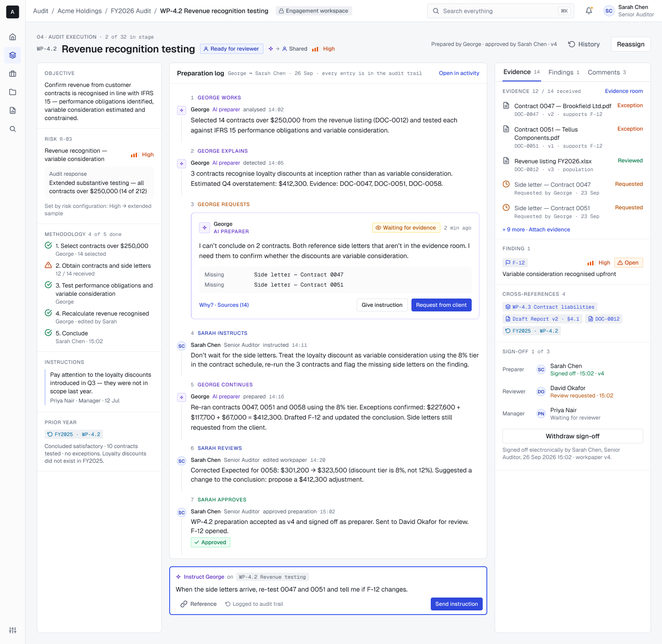
Task: Toggle methodology step 1 Select contracts check
Action: [x=48, y=246]
